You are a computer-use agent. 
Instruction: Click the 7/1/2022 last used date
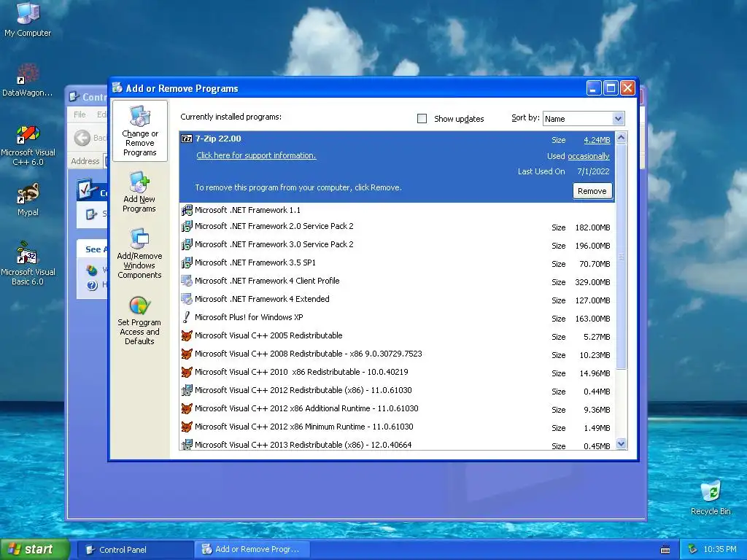coord(593,171)
